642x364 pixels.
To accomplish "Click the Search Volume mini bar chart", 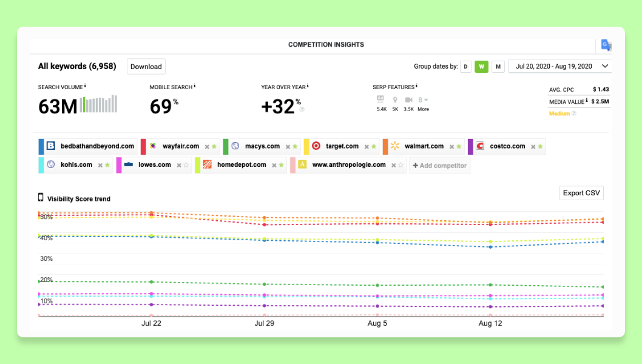I will [98, 104].
